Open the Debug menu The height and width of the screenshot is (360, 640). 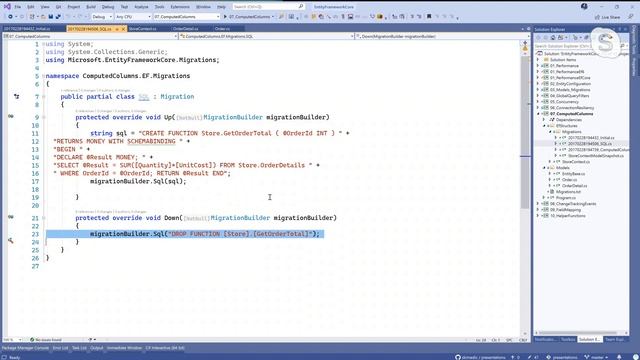coord(108,7)
